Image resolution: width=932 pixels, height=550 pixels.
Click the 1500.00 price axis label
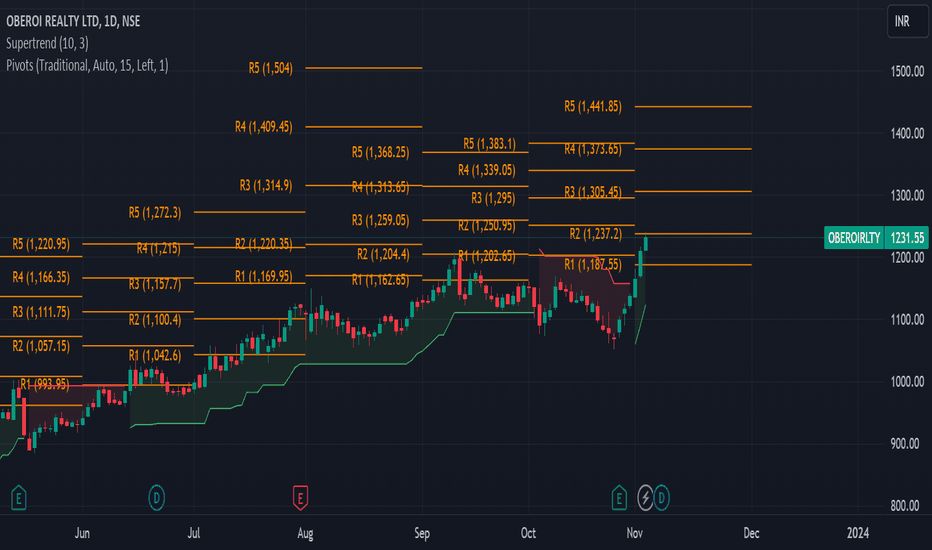pos(907,71)
